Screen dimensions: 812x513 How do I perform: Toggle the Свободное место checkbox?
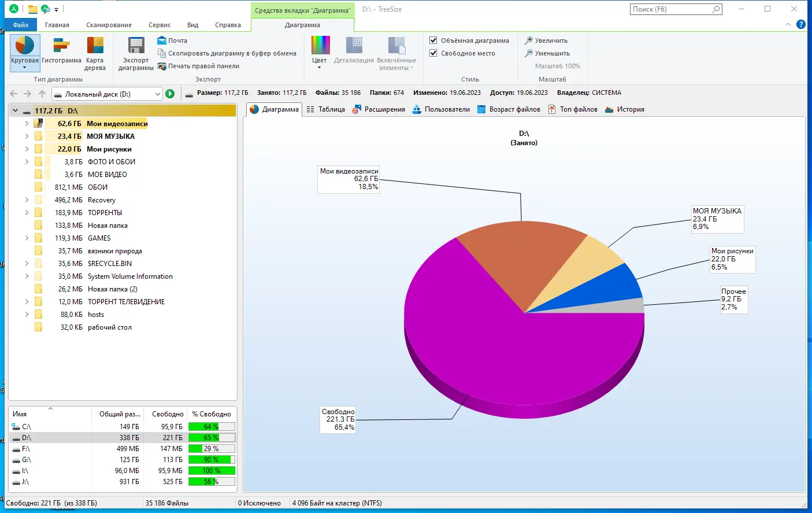pos(433,53)
